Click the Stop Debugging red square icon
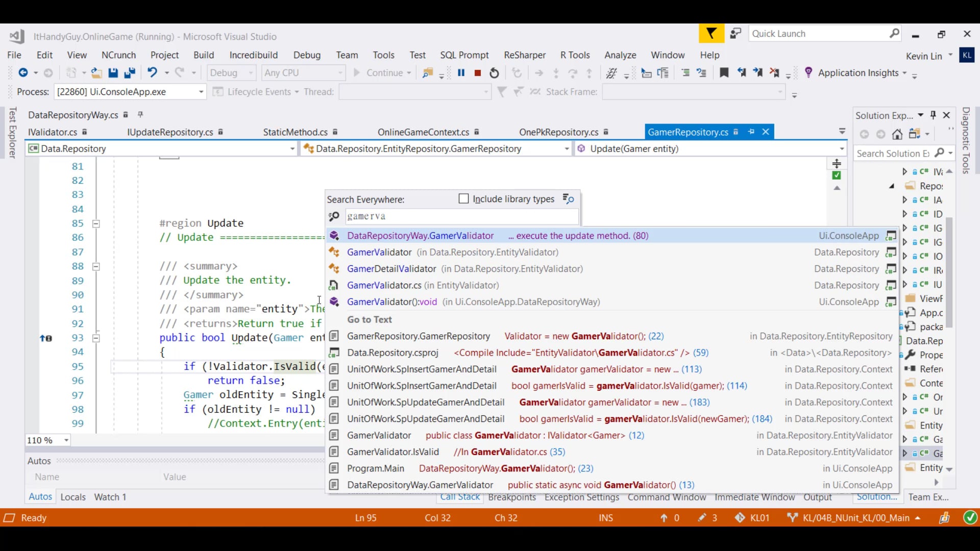Screen dimensions: 980x551 [478, 73]
